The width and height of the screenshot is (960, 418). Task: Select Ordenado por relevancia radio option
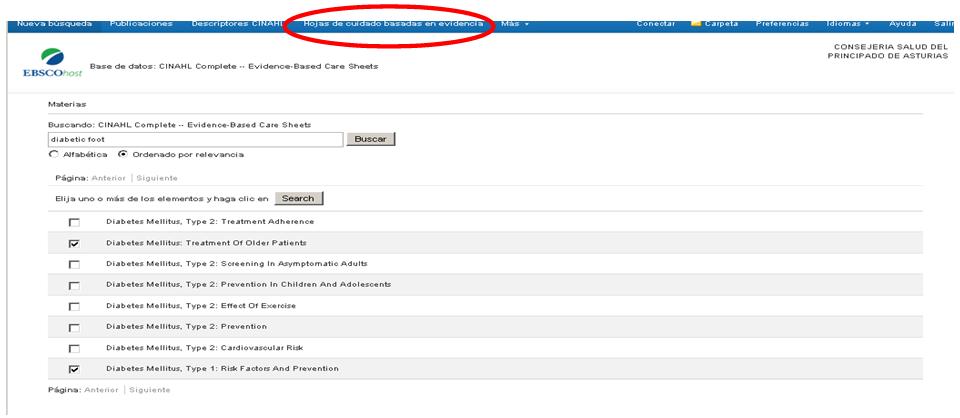pos(123,155)
